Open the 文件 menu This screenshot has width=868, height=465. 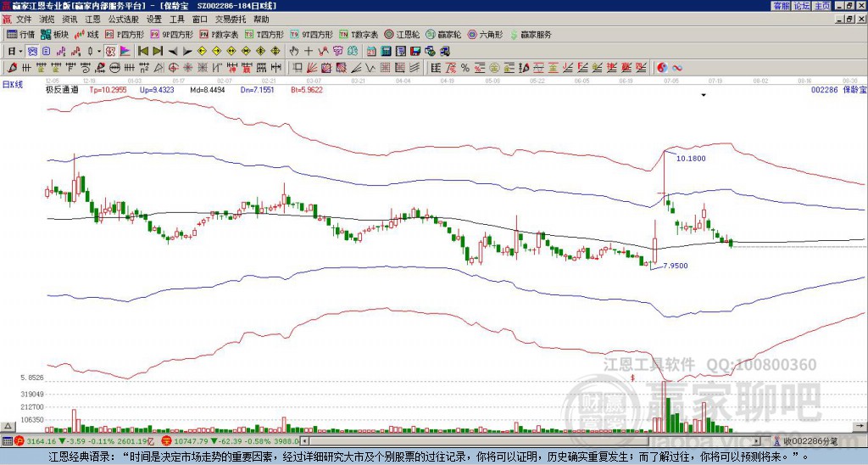[x=23, y=20]
